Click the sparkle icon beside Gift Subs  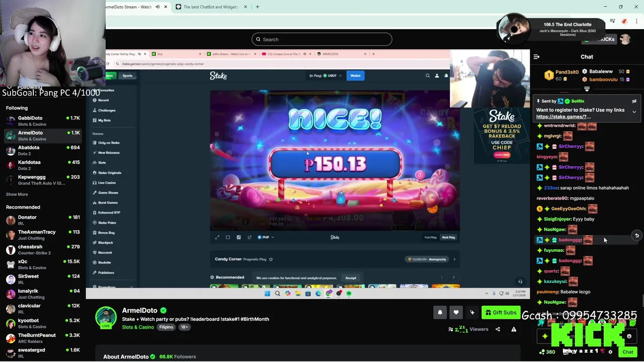472,312
